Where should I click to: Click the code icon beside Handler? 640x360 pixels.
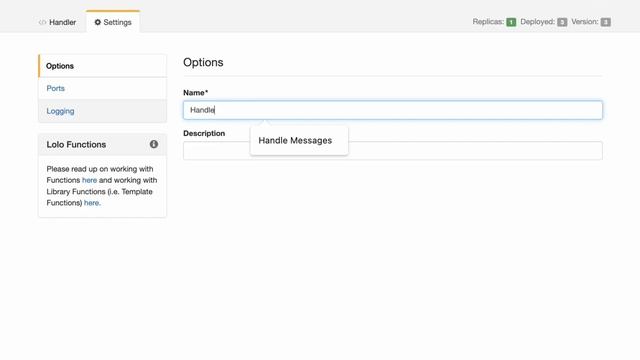[x=42, y=22]
